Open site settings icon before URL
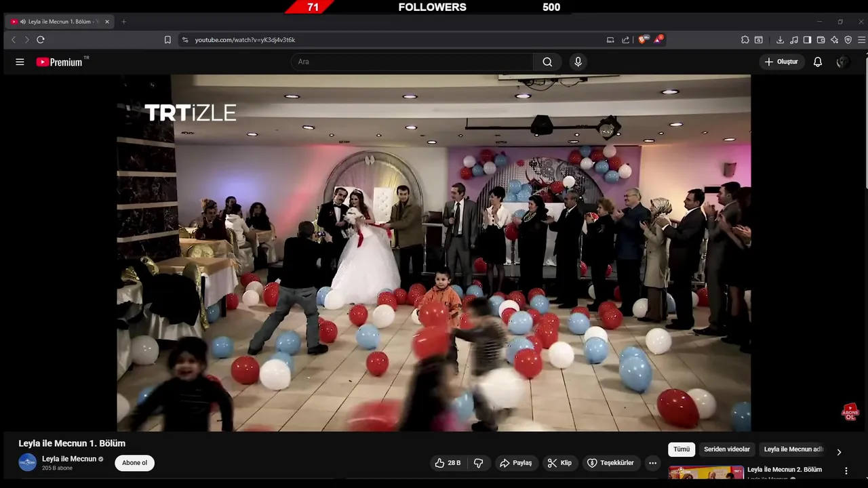This screenshot has width=868, height=488. pos(184,40)
